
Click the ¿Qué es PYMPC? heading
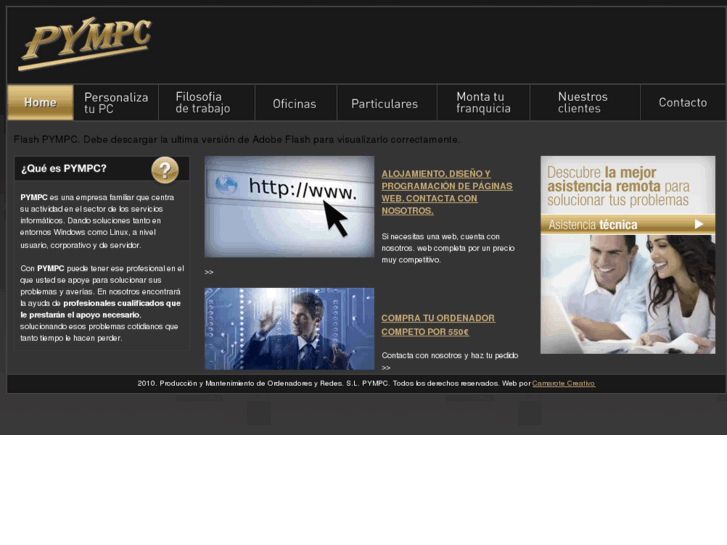coord(64,168)
